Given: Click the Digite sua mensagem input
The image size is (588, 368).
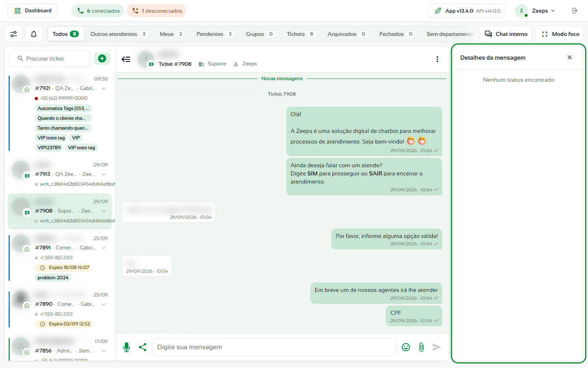Looking at the screenshot, I should pos(274,347).
